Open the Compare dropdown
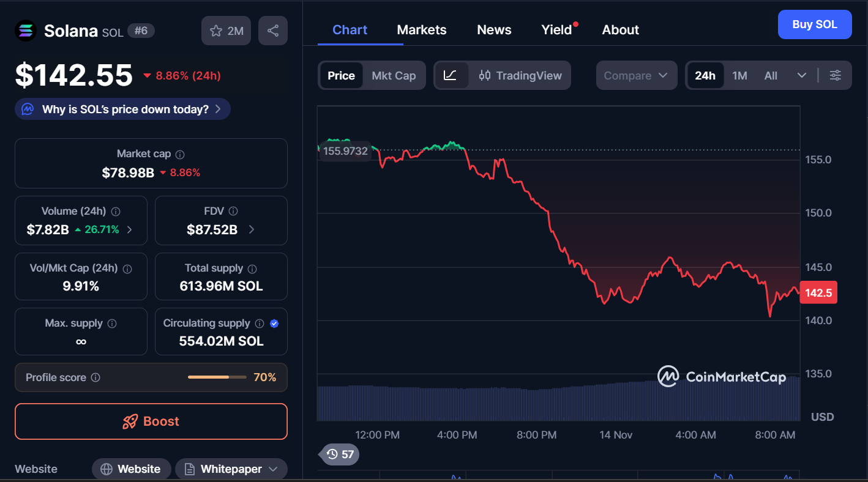Screen dimensions: 868x482 (x=636, y=75)
